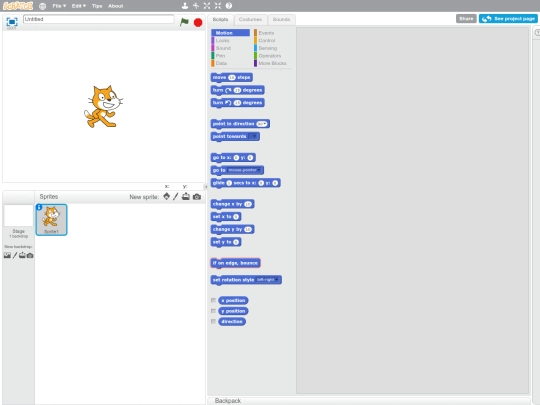Open go to mouse-pointer dropdown
This screenshot has width=540, height=405.
tap(245, 170)
